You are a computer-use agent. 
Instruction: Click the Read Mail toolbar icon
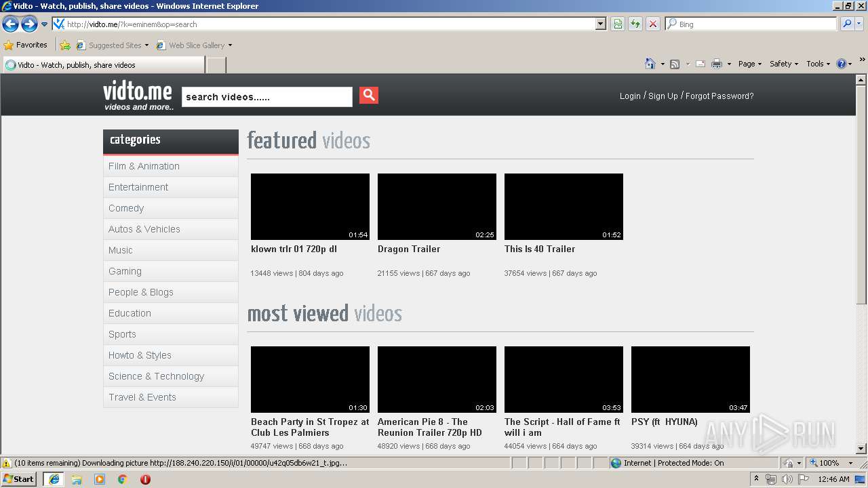[701, 64]
